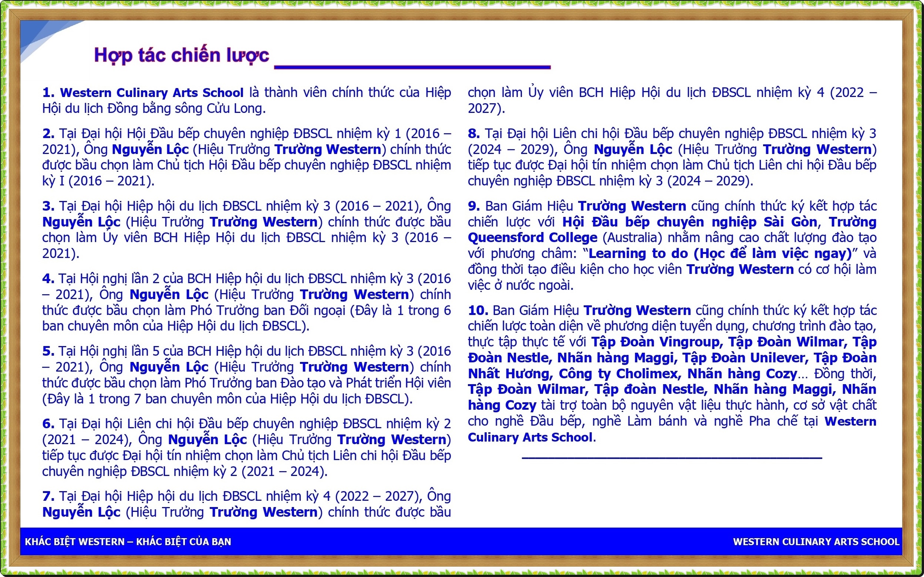Click footer text "WESTERN CULINARY ARTS SCHOOL"
This screenshot has height=577, width=924.
point(816,541)
